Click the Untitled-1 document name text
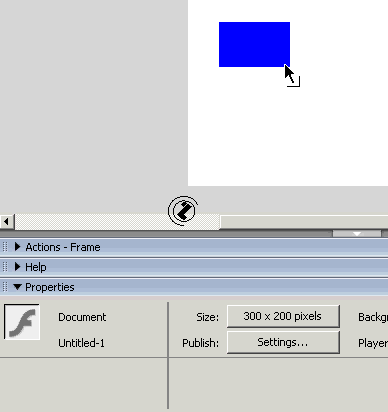The image size is (388, 412). pyautogui.click(x=81, y=343)
